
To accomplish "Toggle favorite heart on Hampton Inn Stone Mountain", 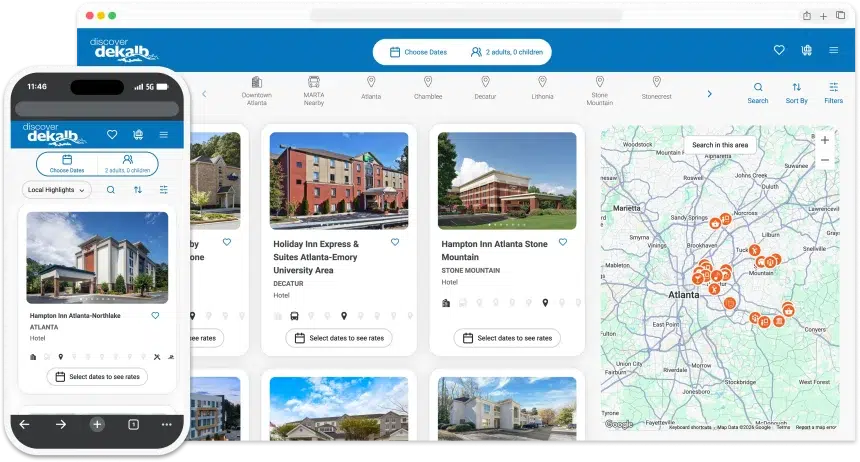I will click(563, 243).
